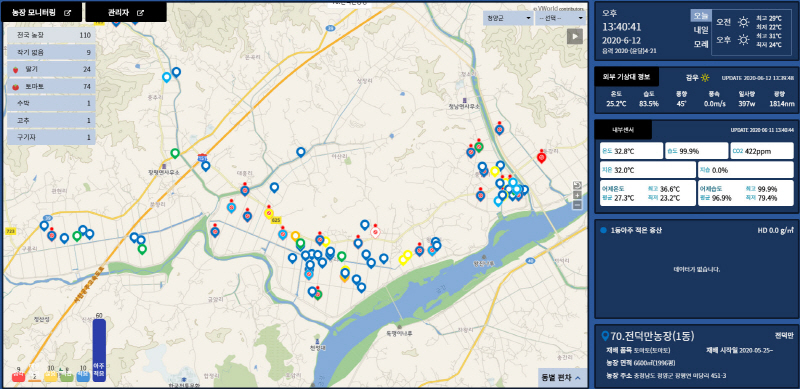Select the 오늘 forecast option
Image resolution: width=800 pixels, height=389 pixels.
(x=701, y=15)
